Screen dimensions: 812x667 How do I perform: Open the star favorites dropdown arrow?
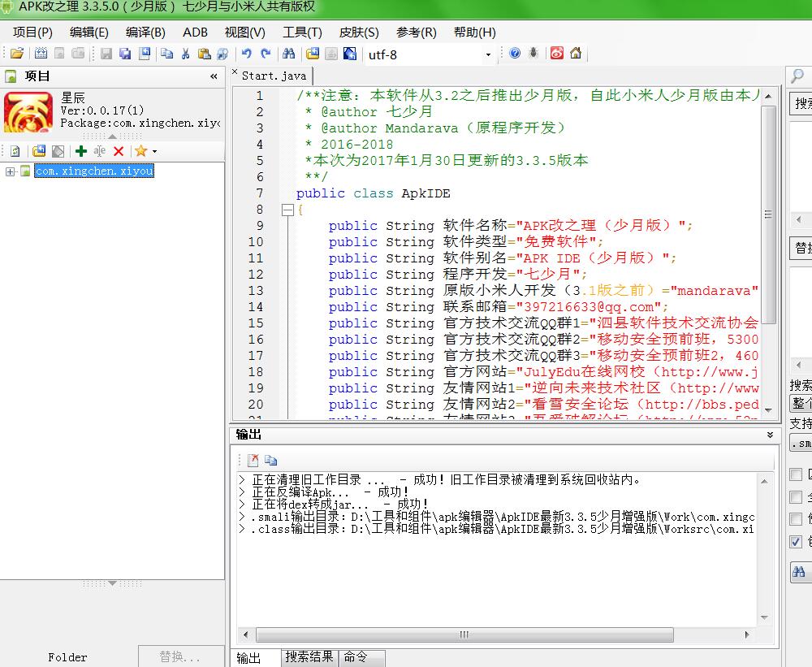coord(154,151)
